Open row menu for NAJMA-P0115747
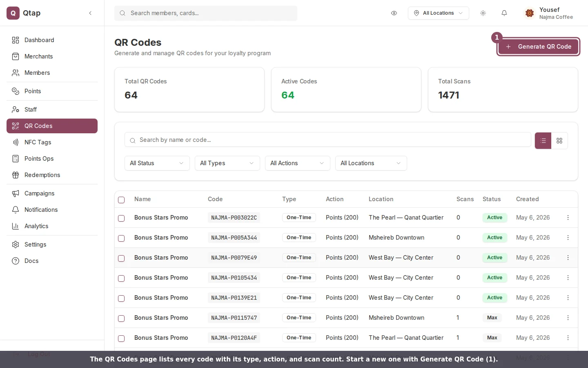Viewport: 588px width, 368px height. (x=568, y=318)
